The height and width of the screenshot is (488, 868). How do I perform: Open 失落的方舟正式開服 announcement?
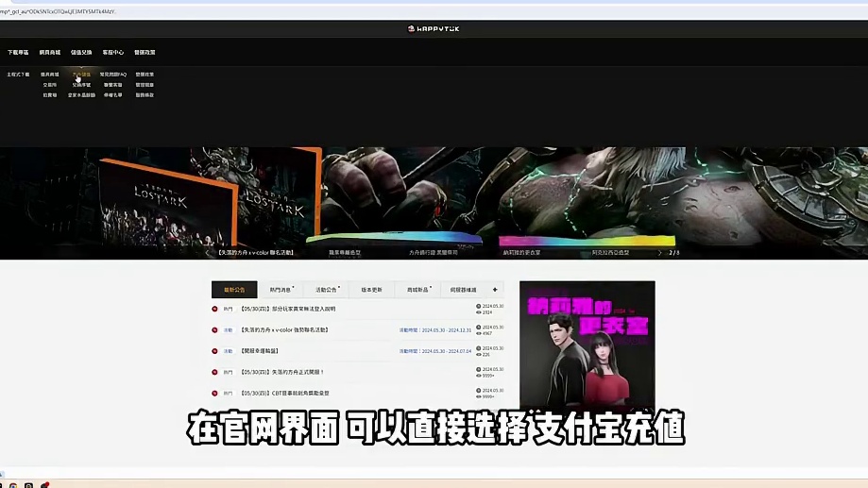click(x=282, y=372)
